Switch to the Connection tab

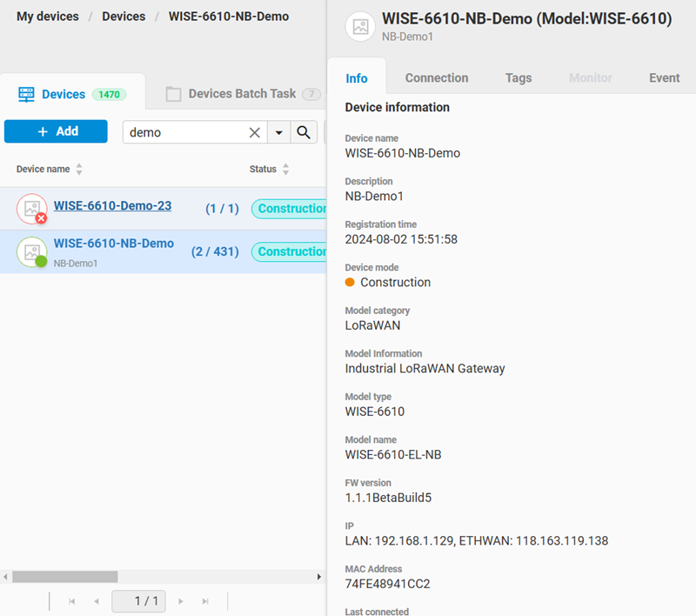coord(437,78)
